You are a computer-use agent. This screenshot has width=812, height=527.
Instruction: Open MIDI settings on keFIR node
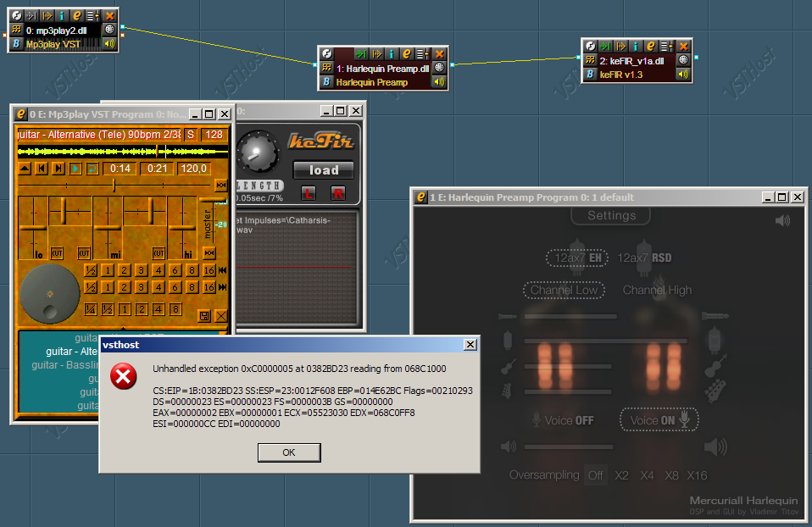point(683,59)
